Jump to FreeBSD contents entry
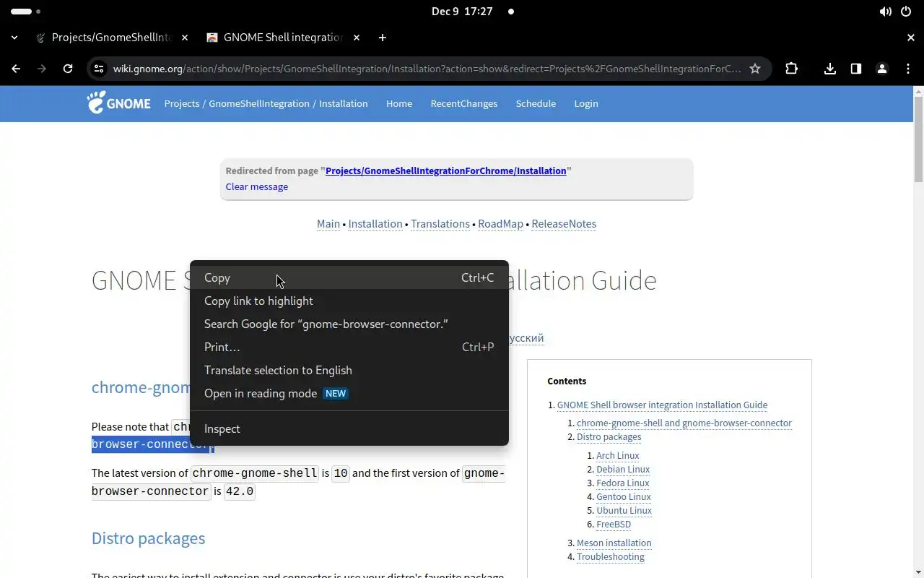Screen dimensions: 924x578 click(x=614, y=524)
